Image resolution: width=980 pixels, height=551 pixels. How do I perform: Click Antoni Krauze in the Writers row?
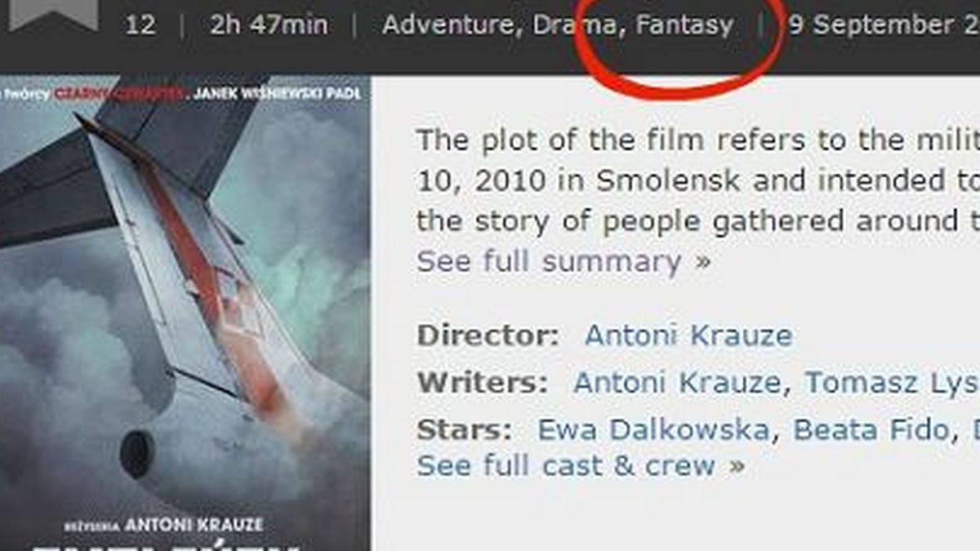pos(677,383)
